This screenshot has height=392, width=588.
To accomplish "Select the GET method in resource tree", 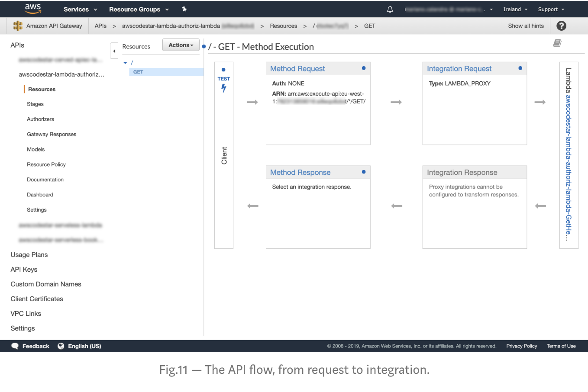I will coord(166,72).
